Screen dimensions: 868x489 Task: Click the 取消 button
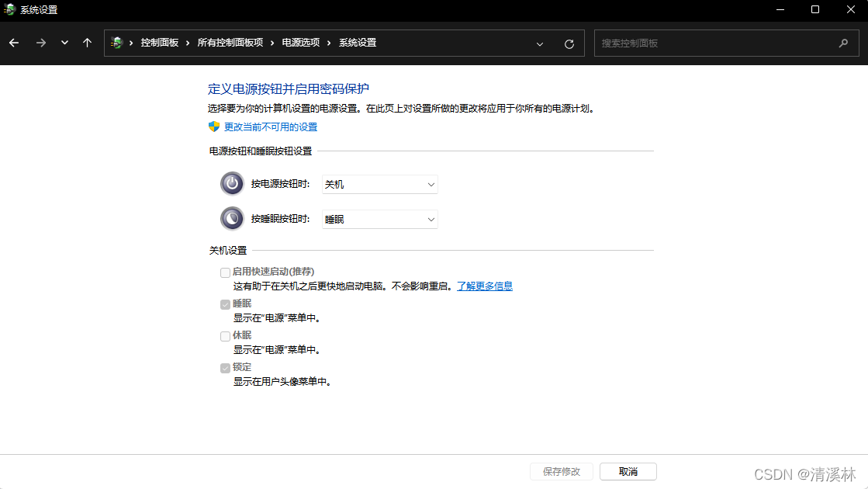click(x=628, y=471)
